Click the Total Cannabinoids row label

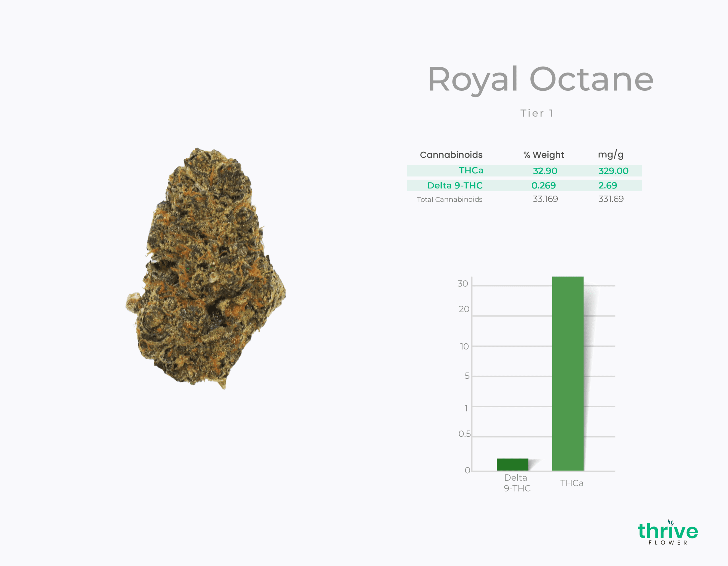[449, 200]
